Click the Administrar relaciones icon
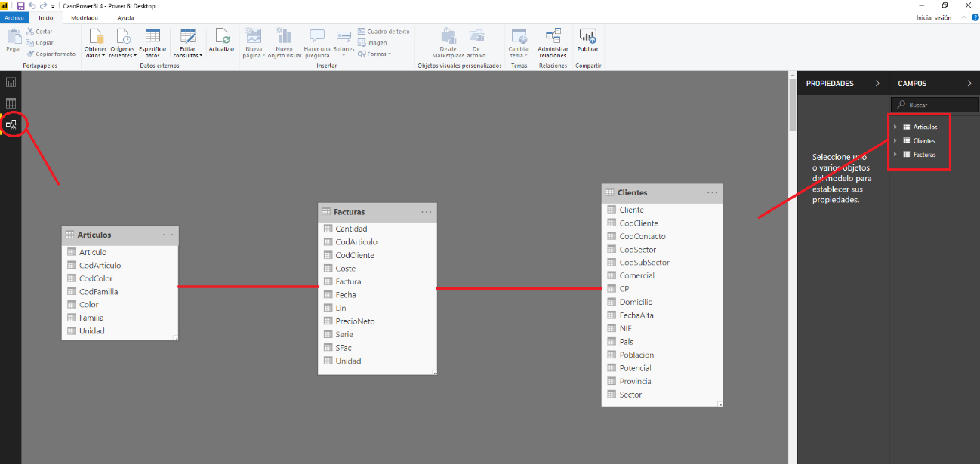This screenshot has height=464, width=980. [553, 43]
